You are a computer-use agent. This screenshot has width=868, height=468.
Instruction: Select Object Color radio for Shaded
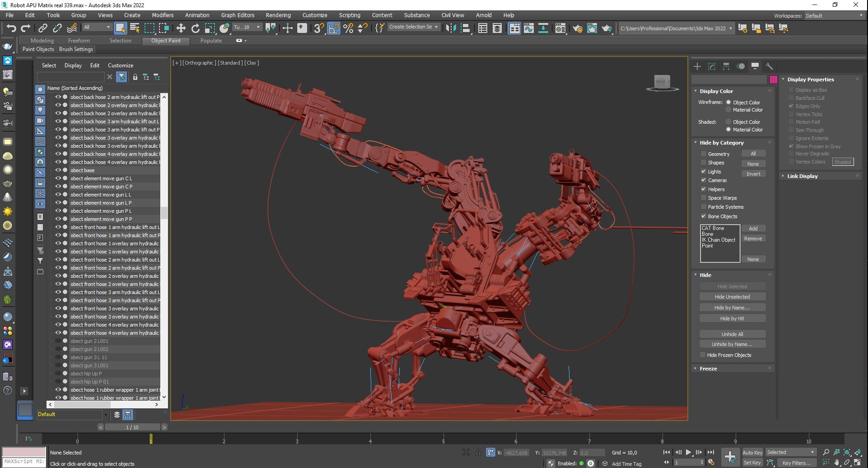(728, 122)
